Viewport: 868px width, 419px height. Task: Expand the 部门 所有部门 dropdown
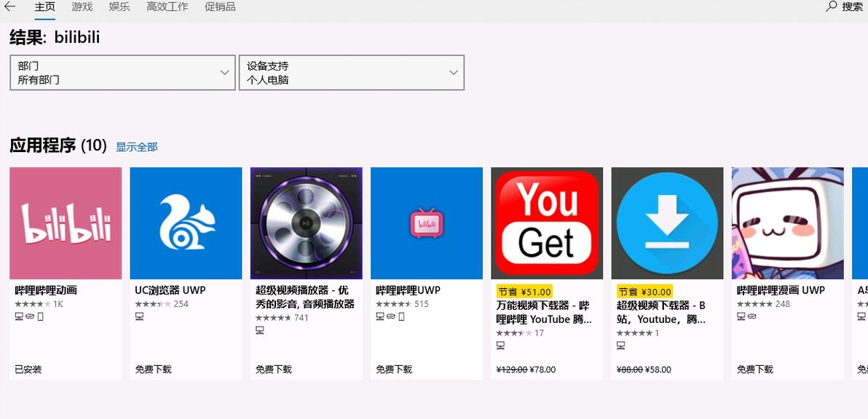tap(122, 73)
